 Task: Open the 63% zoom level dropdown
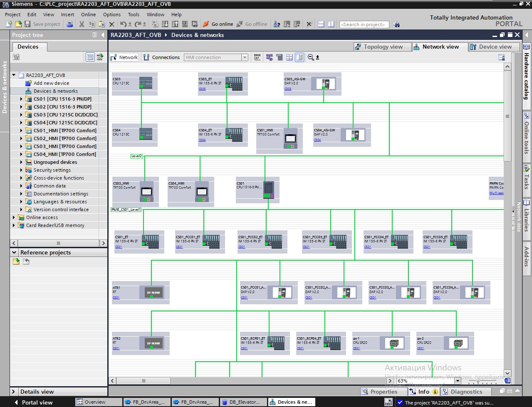(x=458, y=381)
